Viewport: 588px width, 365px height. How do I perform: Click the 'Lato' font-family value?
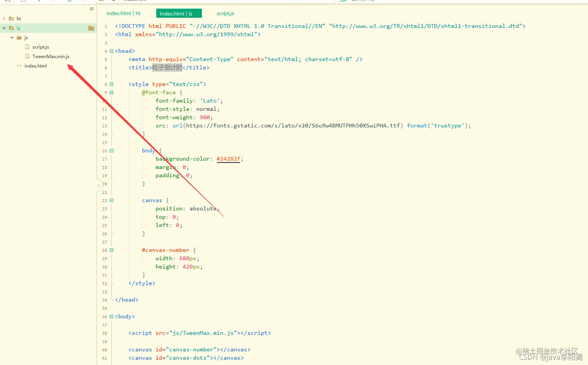tap(210, 101)
